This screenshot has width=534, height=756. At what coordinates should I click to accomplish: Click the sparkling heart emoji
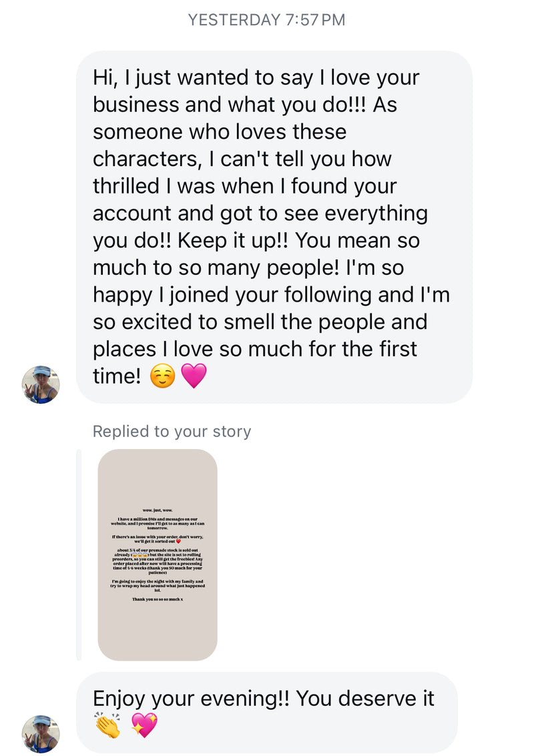click(144, 726)
